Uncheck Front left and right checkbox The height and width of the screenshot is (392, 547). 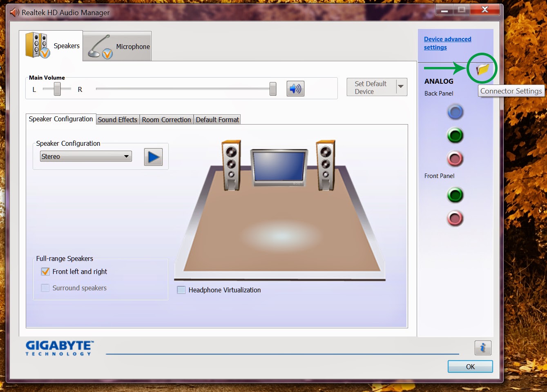coord(45,272)
